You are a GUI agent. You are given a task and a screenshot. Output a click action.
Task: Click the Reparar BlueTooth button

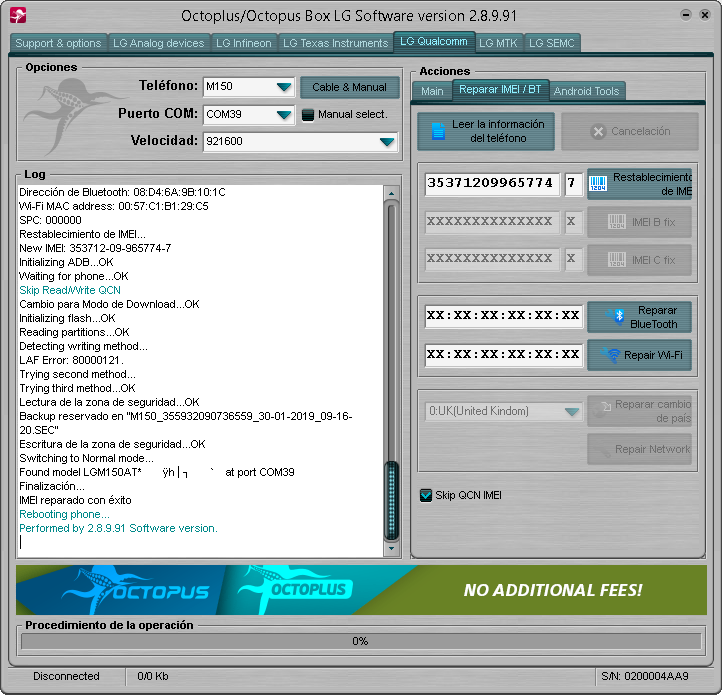pos(639,317)
